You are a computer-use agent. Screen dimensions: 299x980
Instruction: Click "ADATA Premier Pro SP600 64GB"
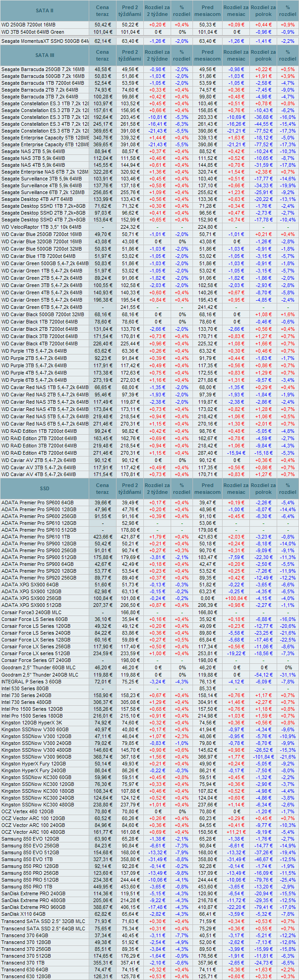(37, 503)
